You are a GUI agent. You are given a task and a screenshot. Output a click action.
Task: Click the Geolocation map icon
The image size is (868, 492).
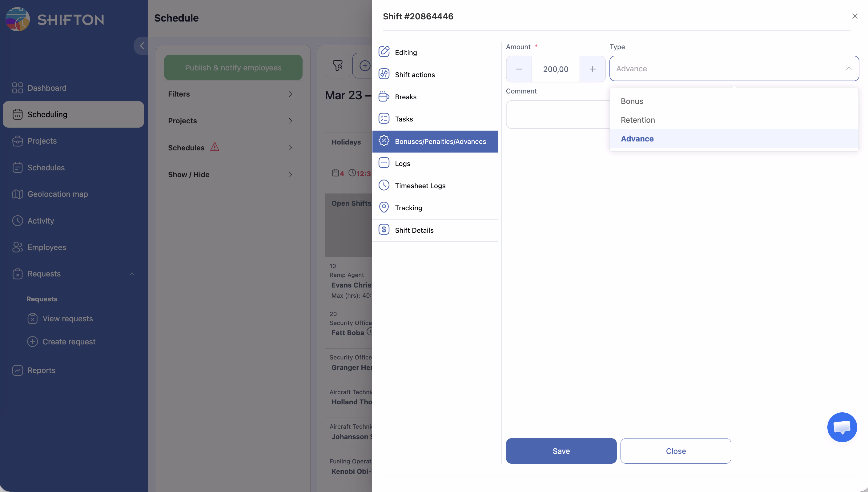18,194
